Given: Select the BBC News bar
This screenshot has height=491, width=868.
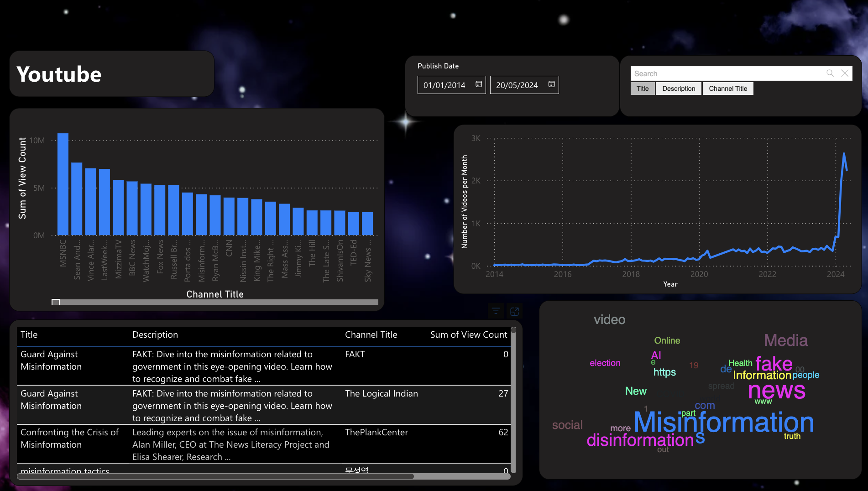Looking at the screenshot, I should point(132,209).
